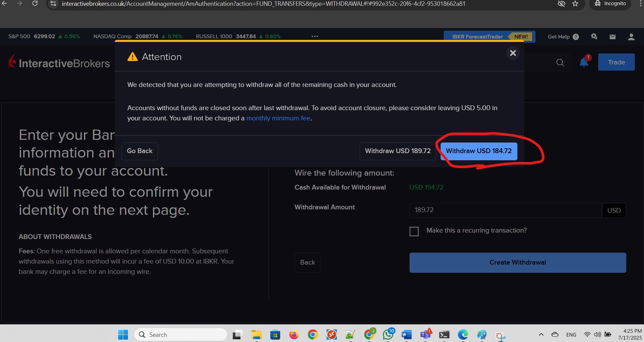Tick the recurring transaction checkbox

(x=414, y=232)
